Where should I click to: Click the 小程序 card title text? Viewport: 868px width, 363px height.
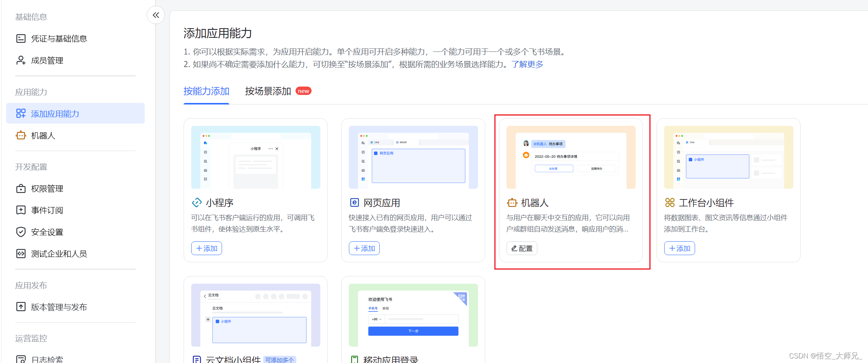point(220,203)
